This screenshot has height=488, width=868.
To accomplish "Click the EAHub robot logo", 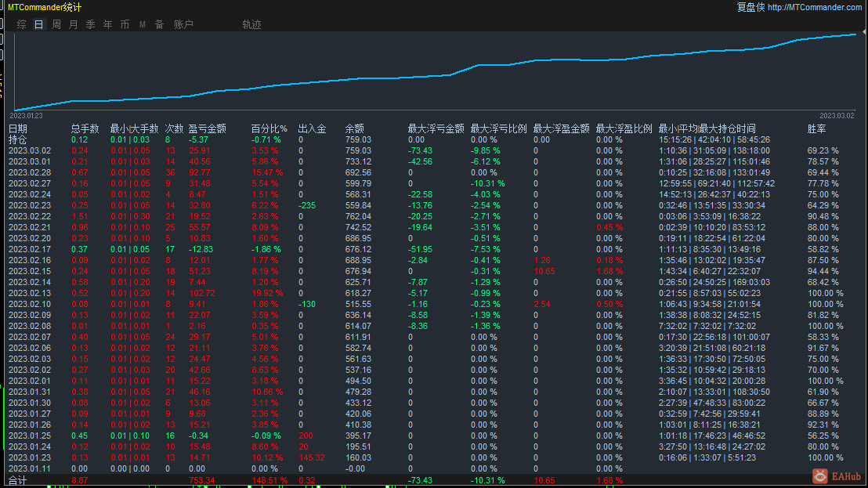I will tap(819, 475).
